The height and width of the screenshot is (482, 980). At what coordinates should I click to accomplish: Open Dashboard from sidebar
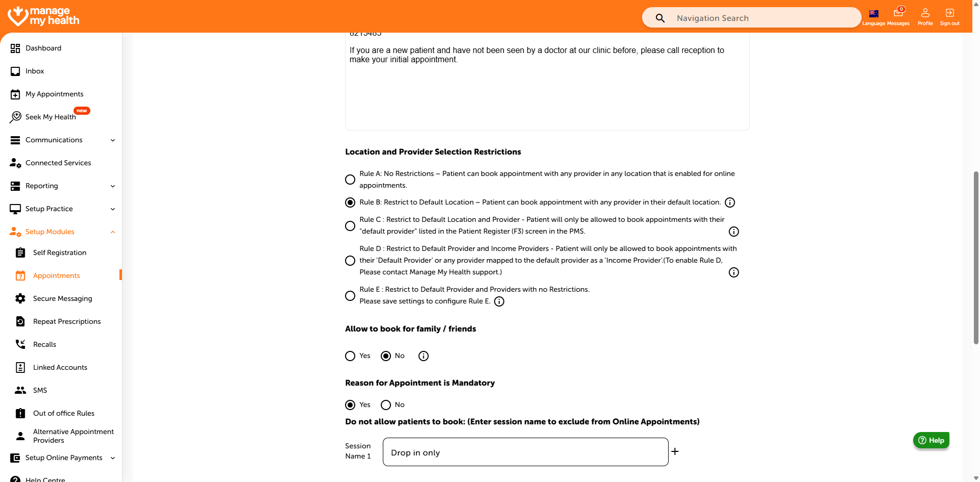point(43,48)
